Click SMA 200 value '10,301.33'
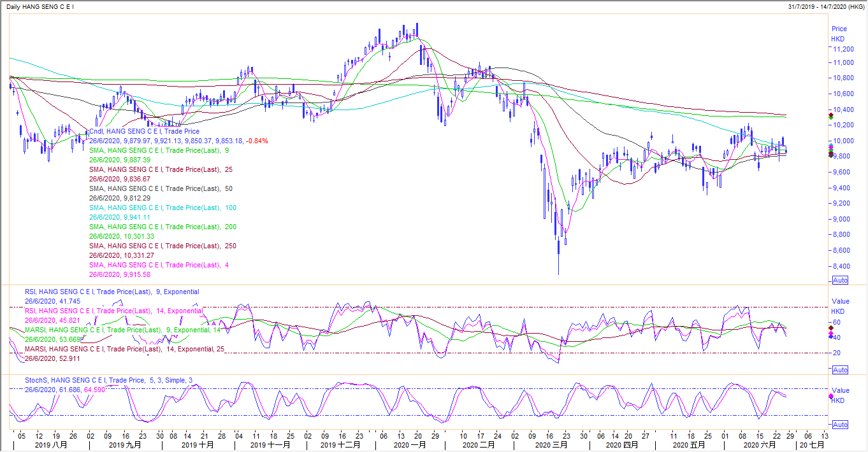 pos(122,236)
